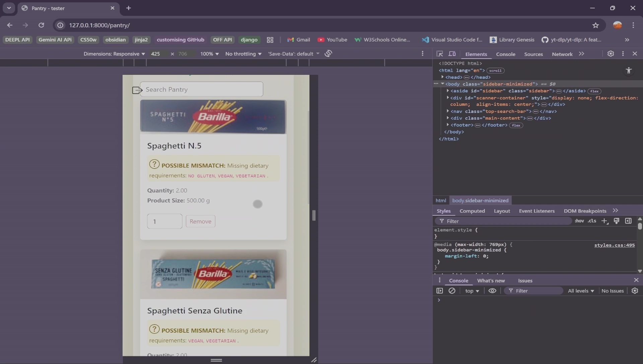Toggle the eye icon for live expressions

pyautogui.click(x=492, y=291)
